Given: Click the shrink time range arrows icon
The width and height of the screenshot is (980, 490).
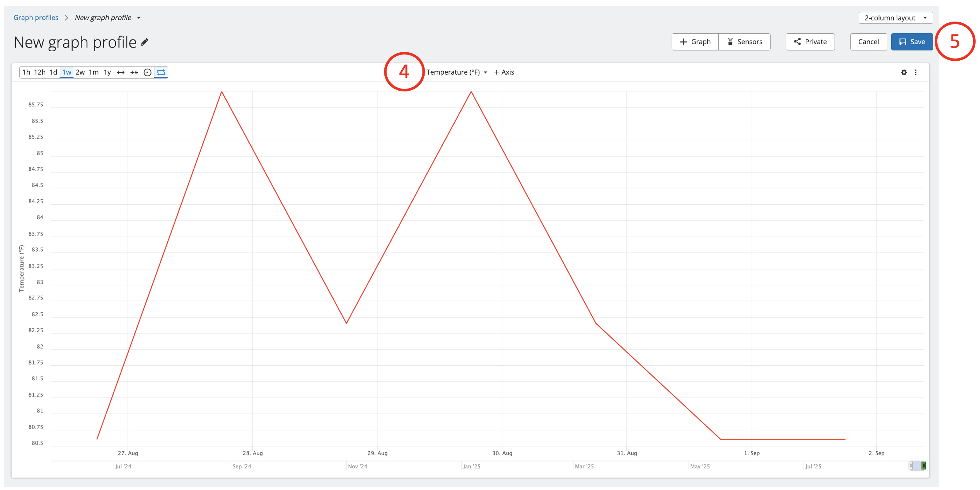Looking at the screenshot, I should pyautogui.click(x=134, y=72).
